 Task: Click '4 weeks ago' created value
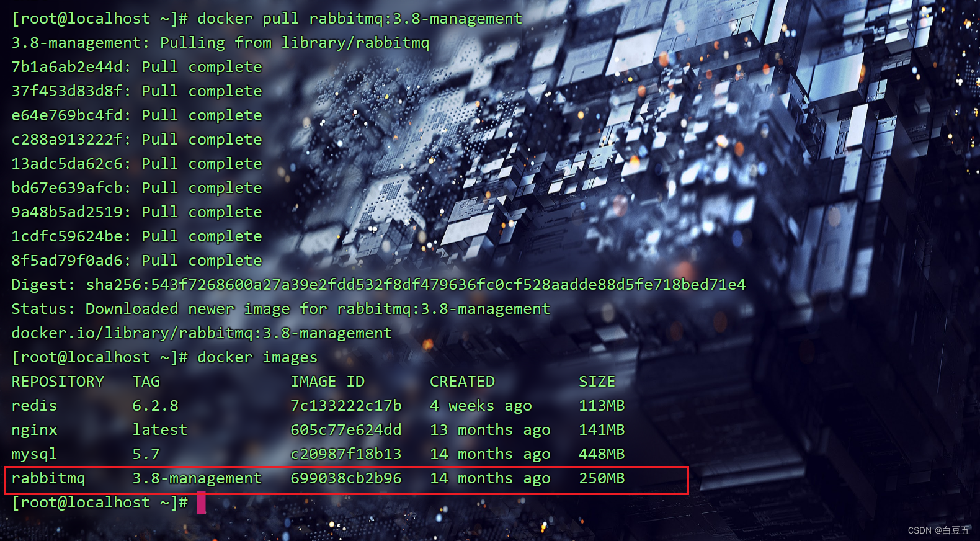(481, 406)
